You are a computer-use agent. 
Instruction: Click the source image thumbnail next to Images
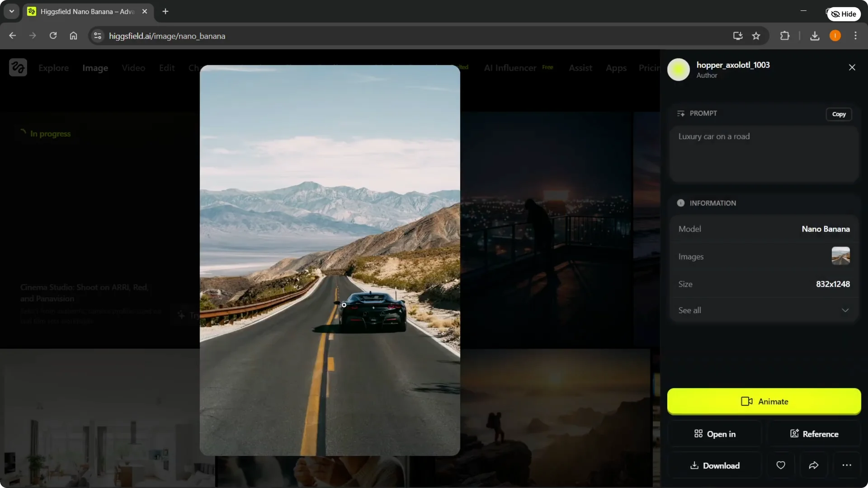(x=841, y=256)
